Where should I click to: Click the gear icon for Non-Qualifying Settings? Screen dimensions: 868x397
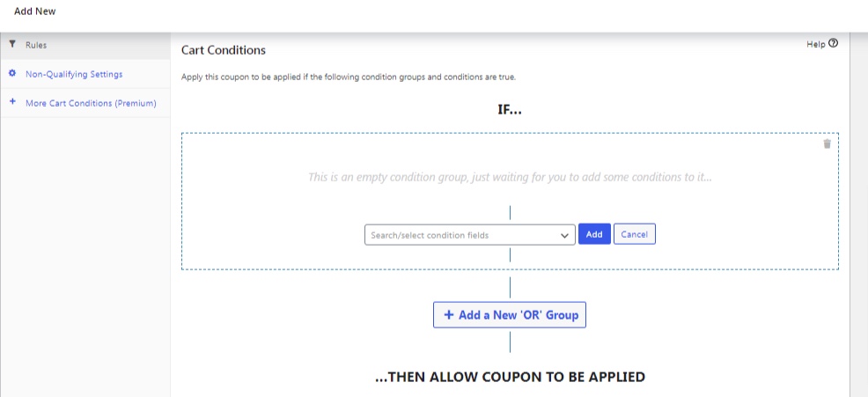click(12, 74)
